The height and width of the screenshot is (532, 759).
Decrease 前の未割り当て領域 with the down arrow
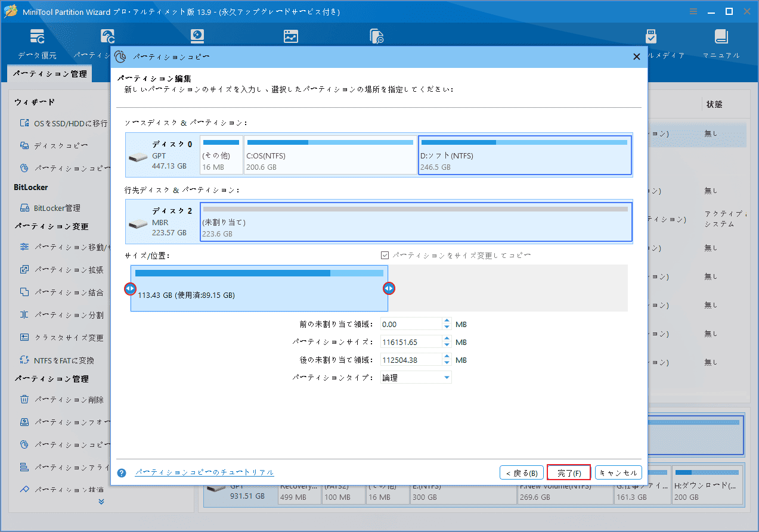447,328
